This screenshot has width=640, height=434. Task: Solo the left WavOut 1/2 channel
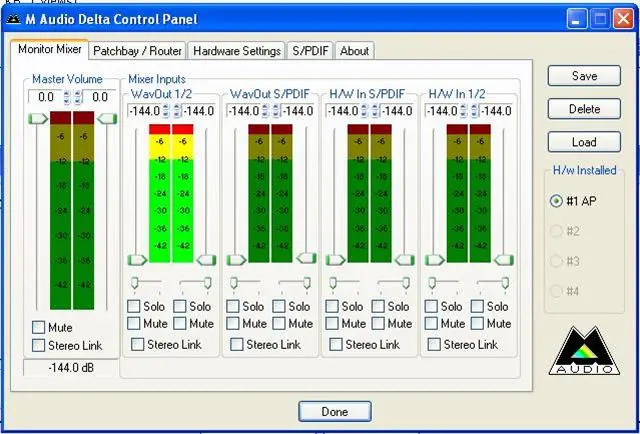tap(135, 307)
